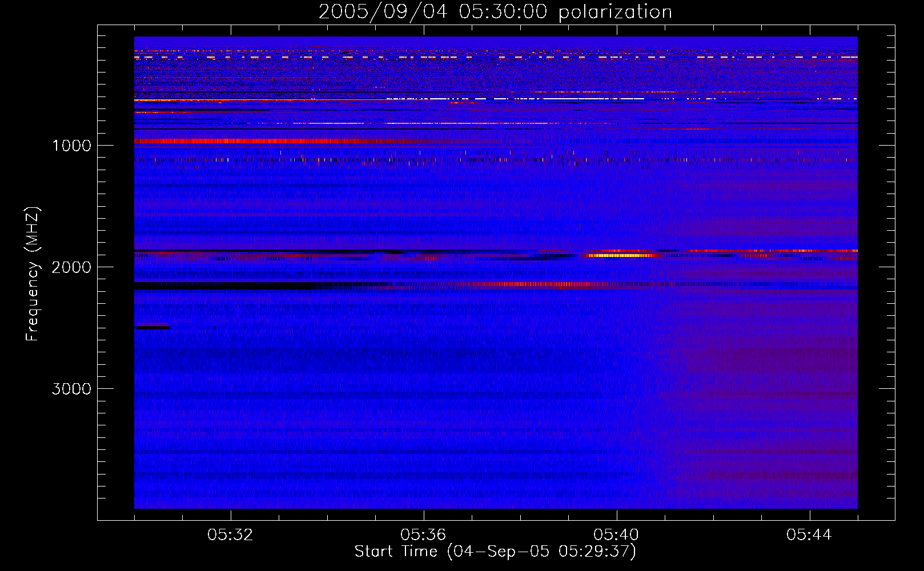Select the 3000 frequency axis label
This screenshot has height=571, width=924.
[x=71, y=389]
